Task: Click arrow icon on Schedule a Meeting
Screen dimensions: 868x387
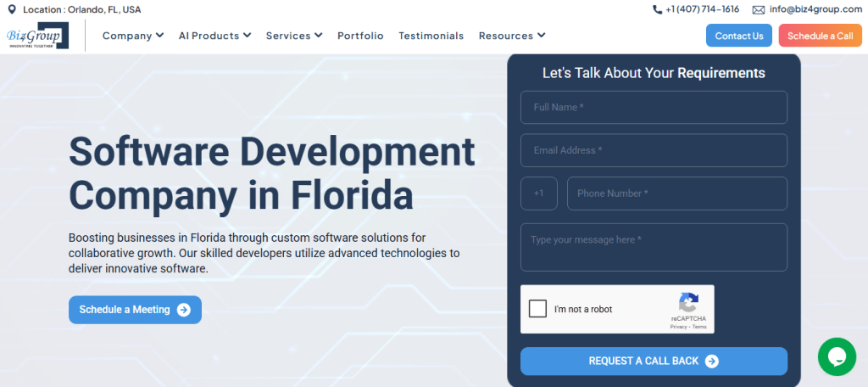Action: coord(184,310)
